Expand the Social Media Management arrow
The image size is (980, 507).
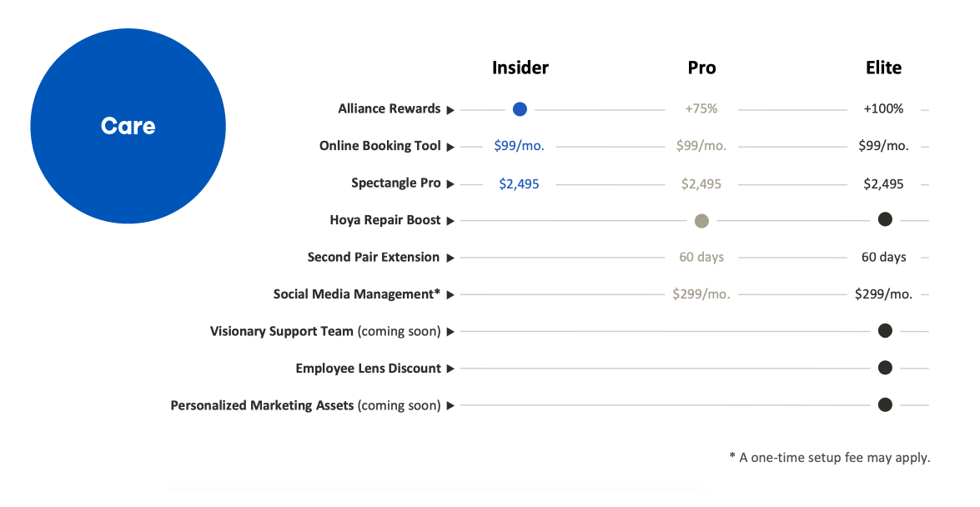(450, 294)
